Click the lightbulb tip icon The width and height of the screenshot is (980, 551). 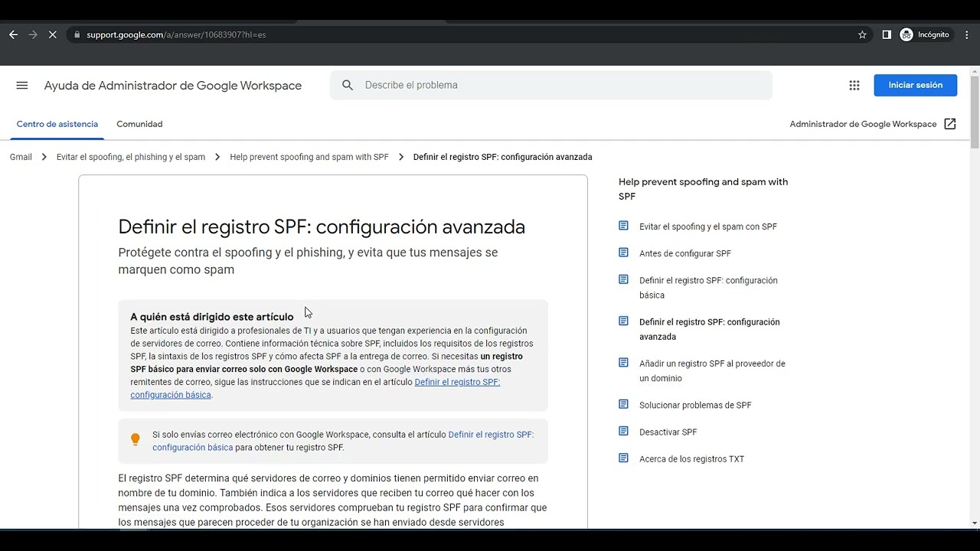click(136, 439)
